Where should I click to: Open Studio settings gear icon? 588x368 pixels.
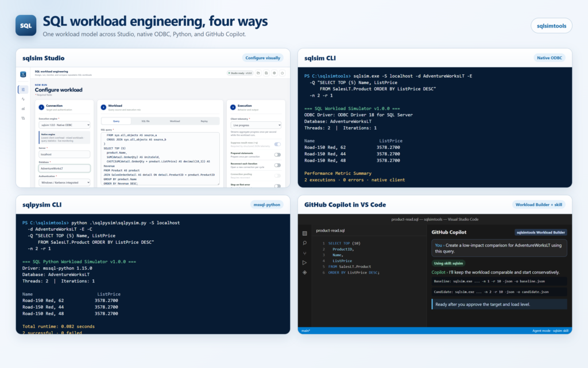pos(274,73)
